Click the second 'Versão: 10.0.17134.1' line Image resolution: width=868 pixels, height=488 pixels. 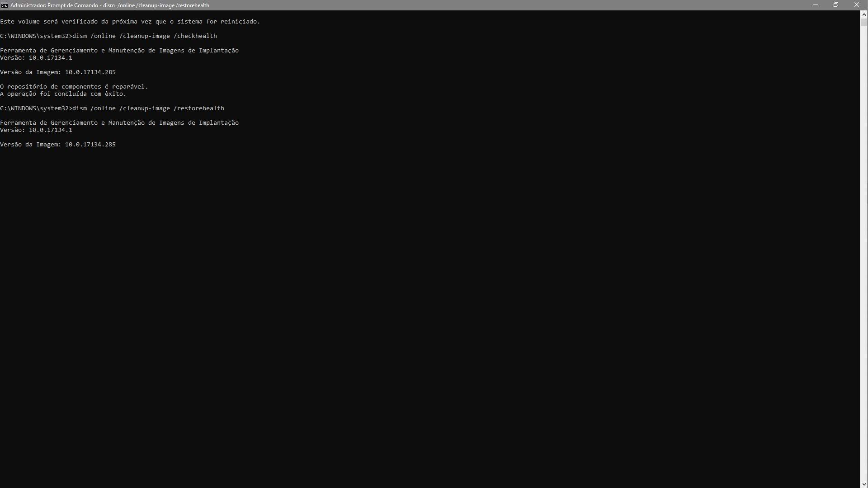[x=36, y=130]
